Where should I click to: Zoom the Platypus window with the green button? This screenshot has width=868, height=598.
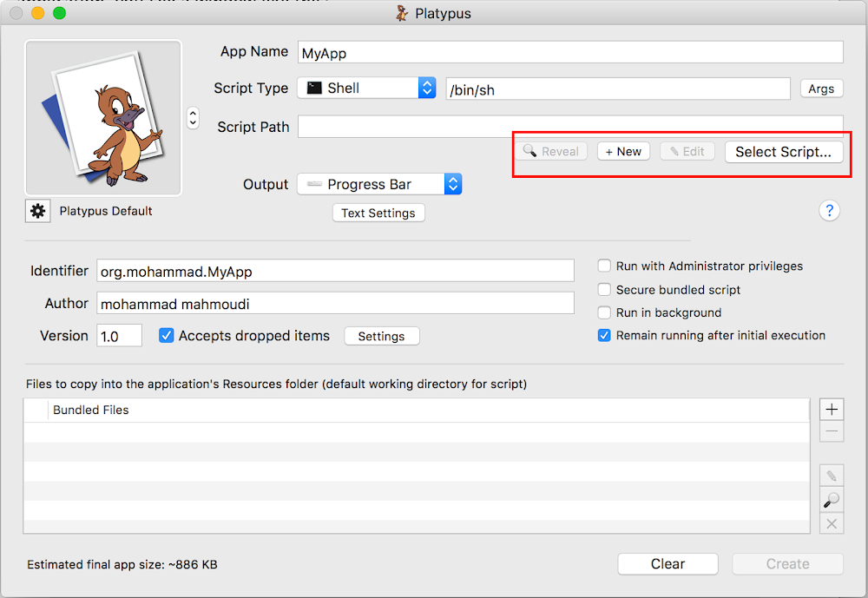[x=59, y=13]
